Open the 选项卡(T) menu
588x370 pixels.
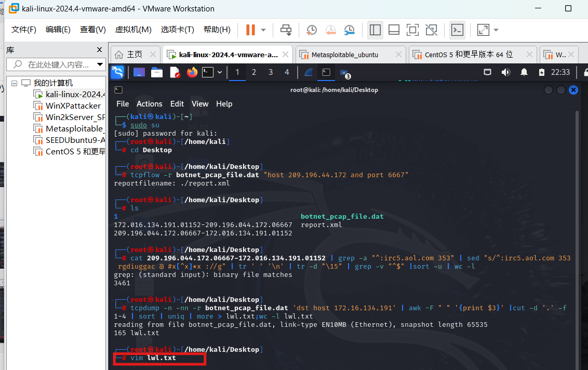click(177, 30)
